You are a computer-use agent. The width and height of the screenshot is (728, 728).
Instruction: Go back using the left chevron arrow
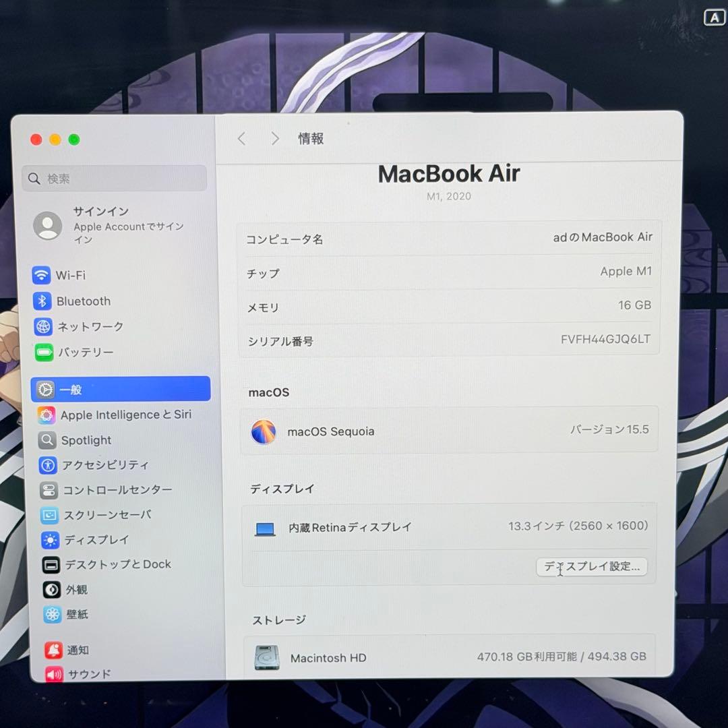pyautogui.click(x=241, y=138)
